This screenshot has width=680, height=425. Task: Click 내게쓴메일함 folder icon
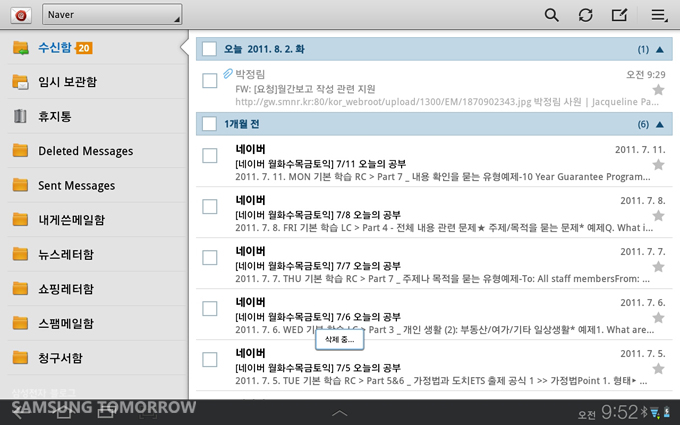pyautogui.click(x=20, y=219)
